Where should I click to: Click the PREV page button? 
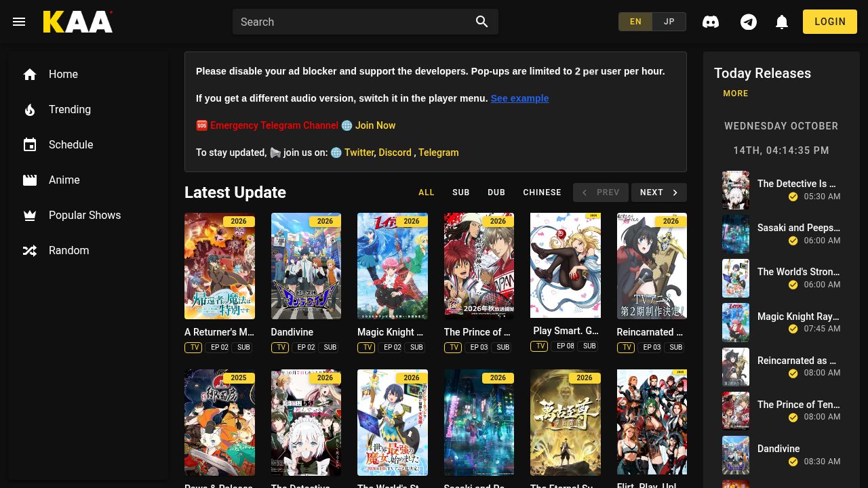[x=601, y=192]
